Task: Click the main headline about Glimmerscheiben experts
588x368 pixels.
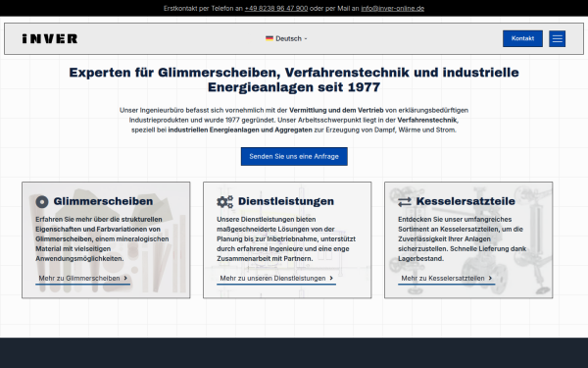Action: tap(294, 79)
